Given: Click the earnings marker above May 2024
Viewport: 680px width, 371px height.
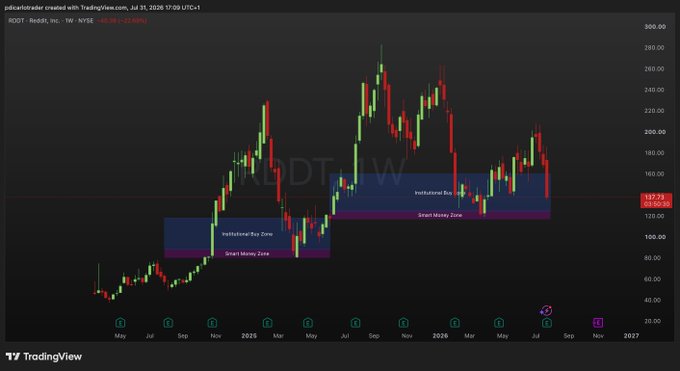Looking at the screenshot, I should pos(120,323).
